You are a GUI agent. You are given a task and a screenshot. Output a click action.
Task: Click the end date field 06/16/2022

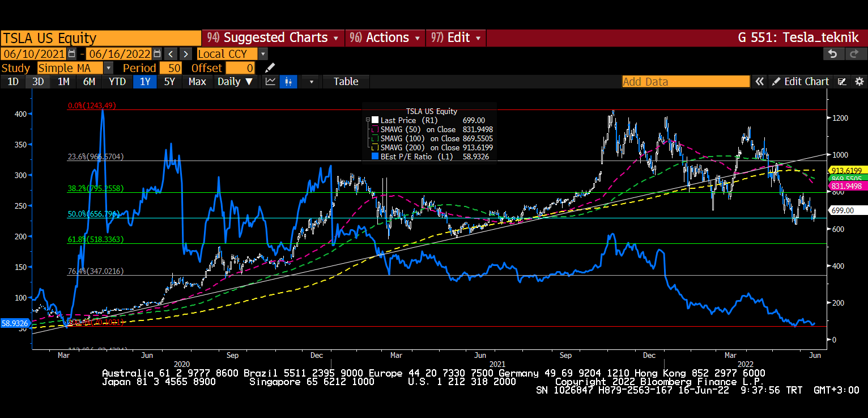[x=120, y=54]
